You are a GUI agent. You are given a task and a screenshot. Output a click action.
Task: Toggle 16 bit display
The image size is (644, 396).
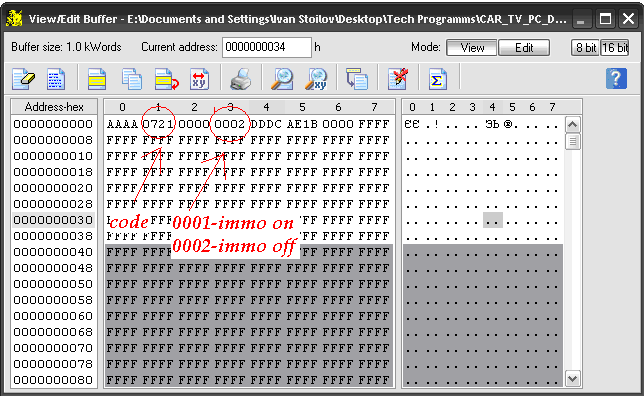pos(614,48)
